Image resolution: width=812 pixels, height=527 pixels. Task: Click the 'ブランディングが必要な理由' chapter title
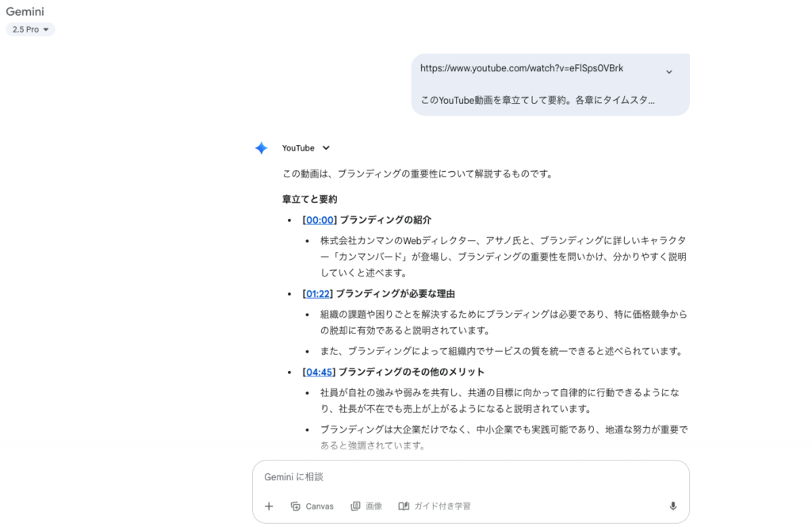pos(396,294)
